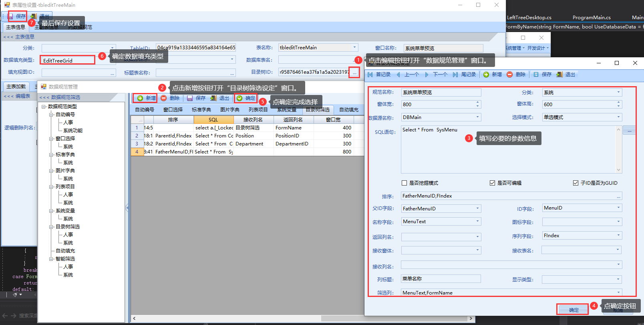The width and height of the screenshot is (644, 325).
Task: Click 保存 in the record navigation toolbar
Action: [542, 75]
